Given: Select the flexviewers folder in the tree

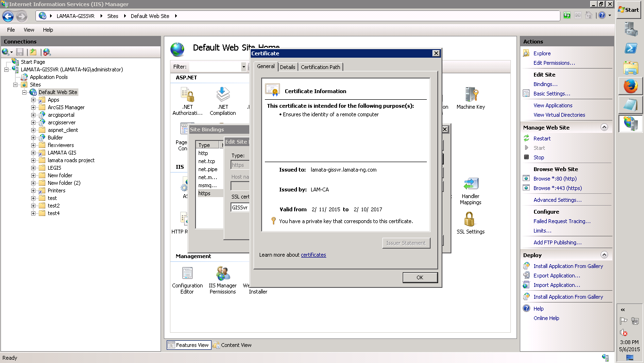Looking at the screenshot, I should point(60,145).
